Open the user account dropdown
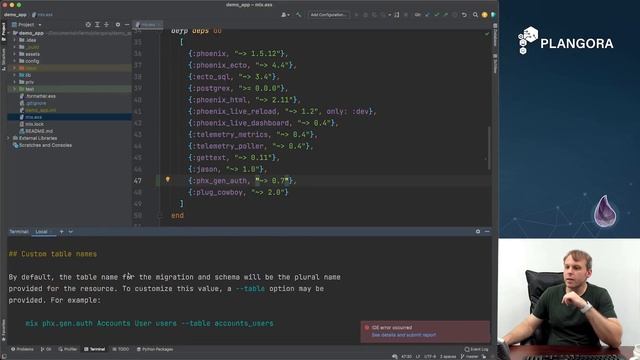 tap(285, 15)
